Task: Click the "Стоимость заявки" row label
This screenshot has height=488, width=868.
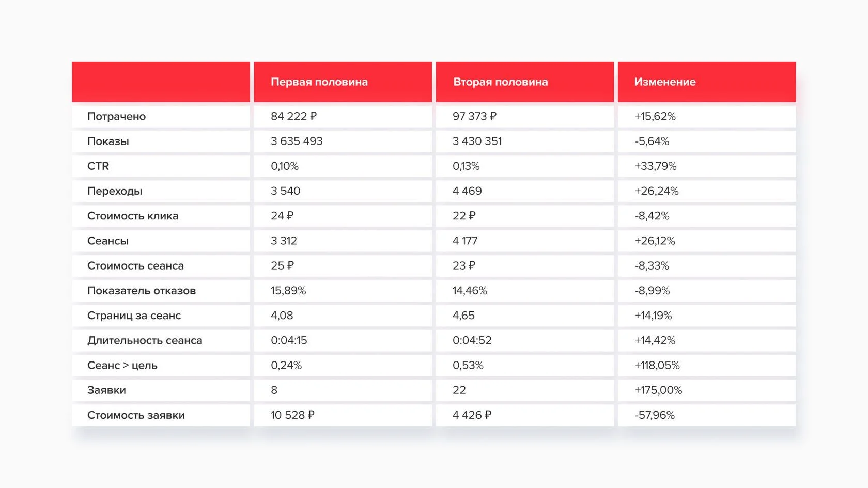Action: coord(136,415)
